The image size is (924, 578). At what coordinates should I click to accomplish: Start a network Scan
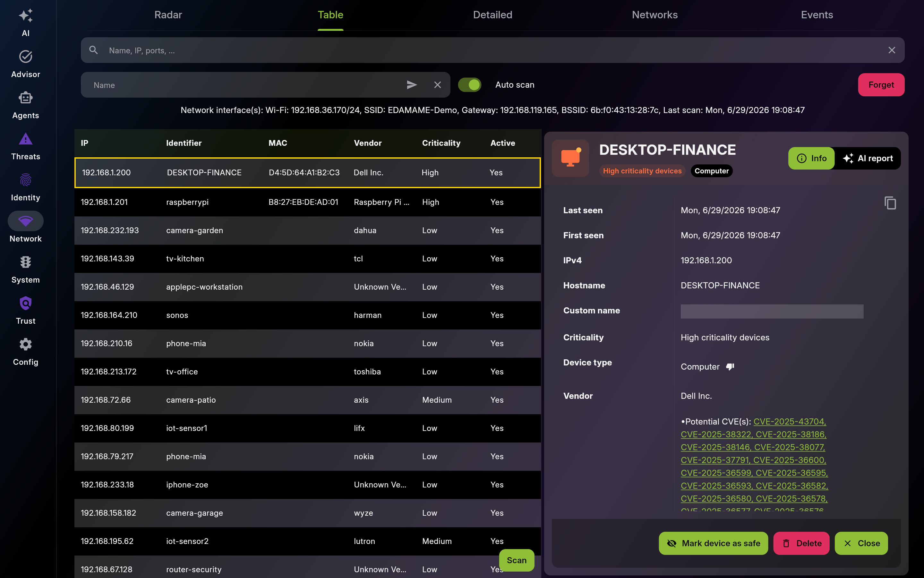coord(517,560)
